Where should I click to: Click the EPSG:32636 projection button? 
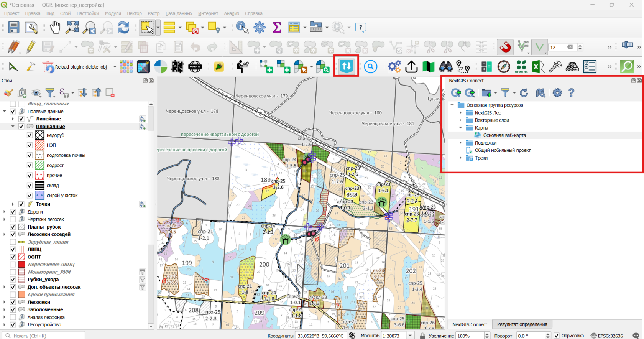pos(607,336)
